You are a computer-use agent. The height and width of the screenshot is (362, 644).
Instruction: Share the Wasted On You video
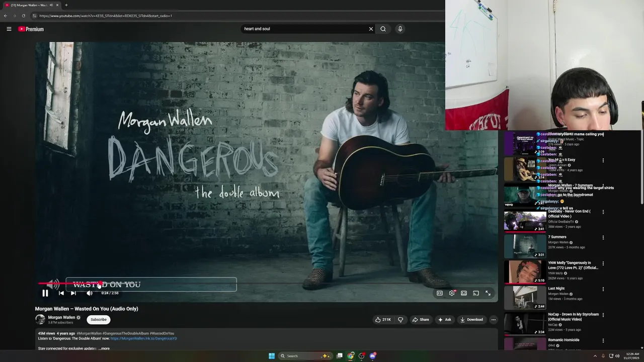tap(421, 320)
